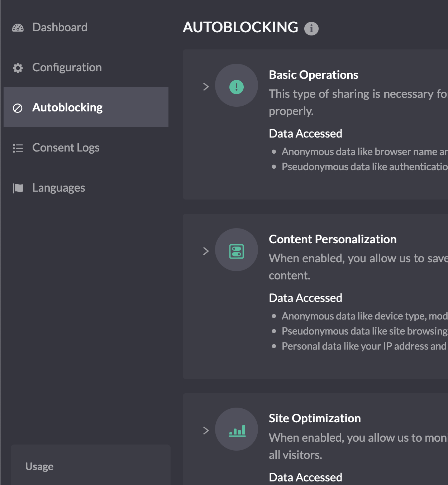
Task: Click the Content Personalization toggles icon
Action: pyautogui.click(x=237, y=251)
